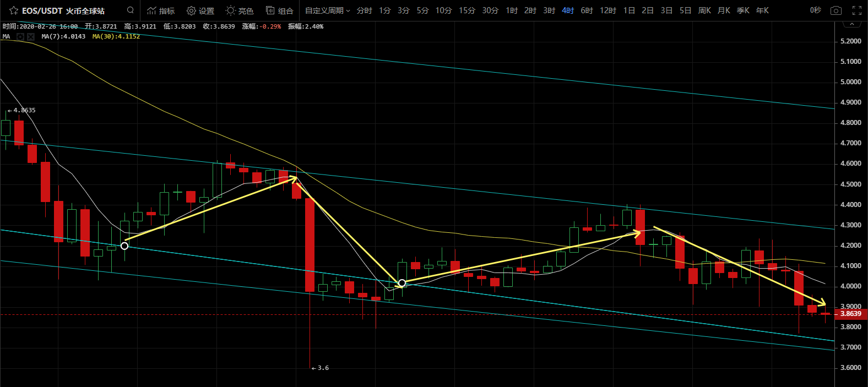The image size is (868, 387).
Task: Click the 振幅 2.40% amplitude value
Action: (x=306, y=26)
